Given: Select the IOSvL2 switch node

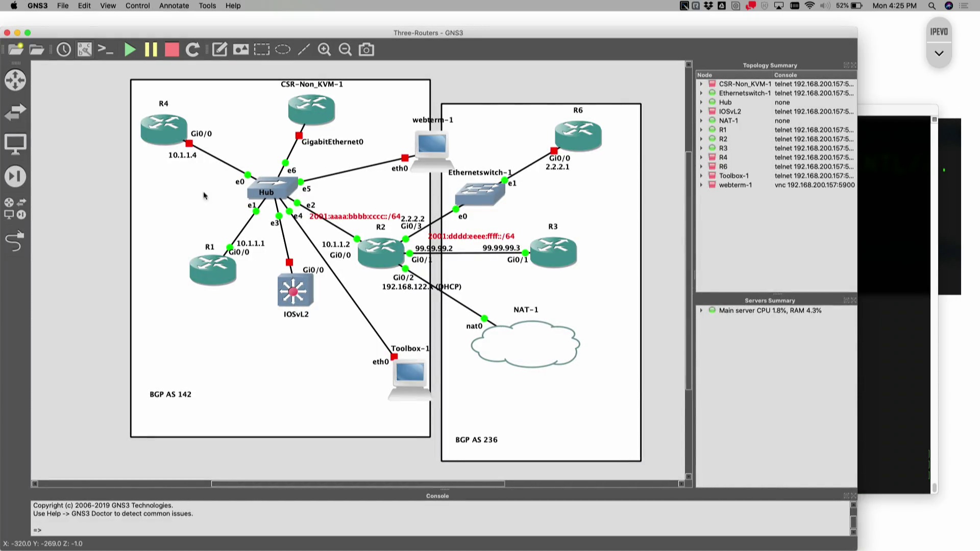Looking at the screenshot, I should coord(295,290).
